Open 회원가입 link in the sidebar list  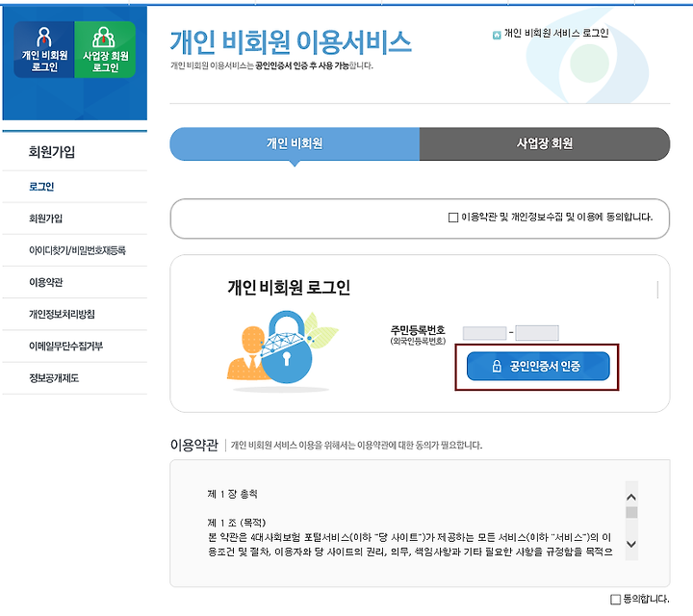point(45,218)
